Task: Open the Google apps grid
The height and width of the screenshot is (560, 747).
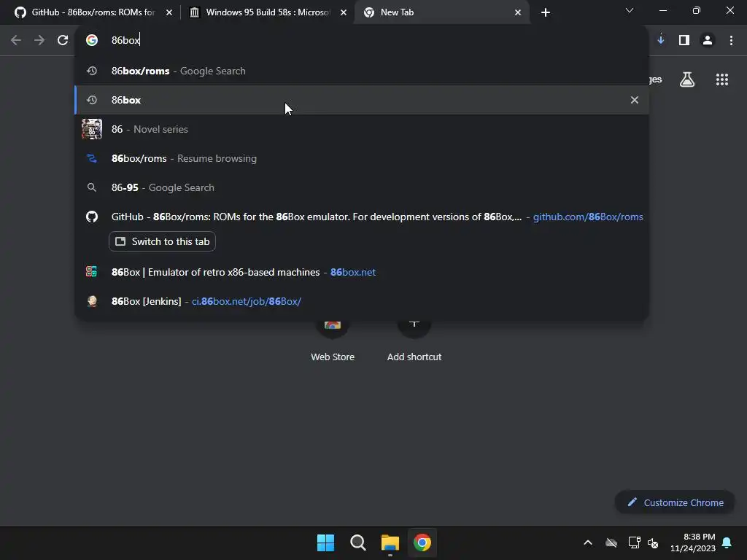Action: (722, 79)
